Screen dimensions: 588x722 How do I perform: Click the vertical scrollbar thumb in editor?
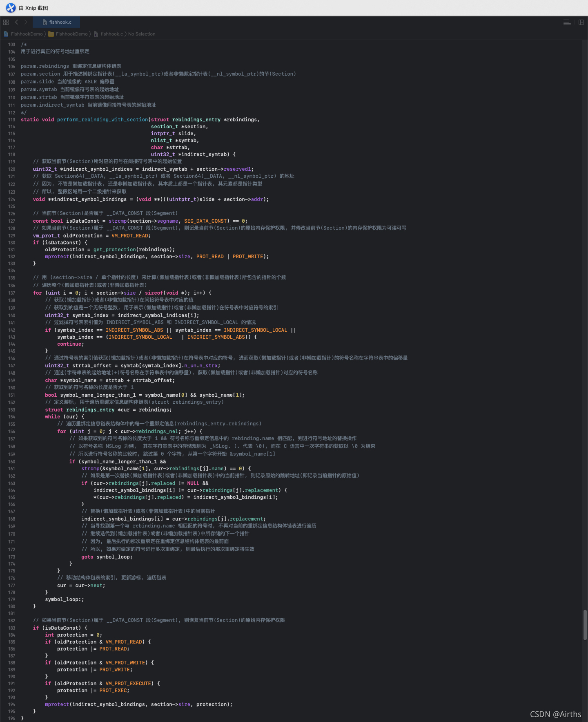coord(585,625)
